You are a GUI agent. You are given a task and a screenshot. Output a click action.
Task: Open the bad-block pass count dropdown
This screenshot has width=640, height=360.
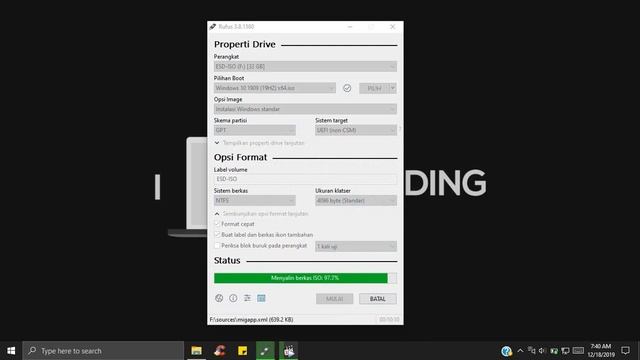coord(356,246)
